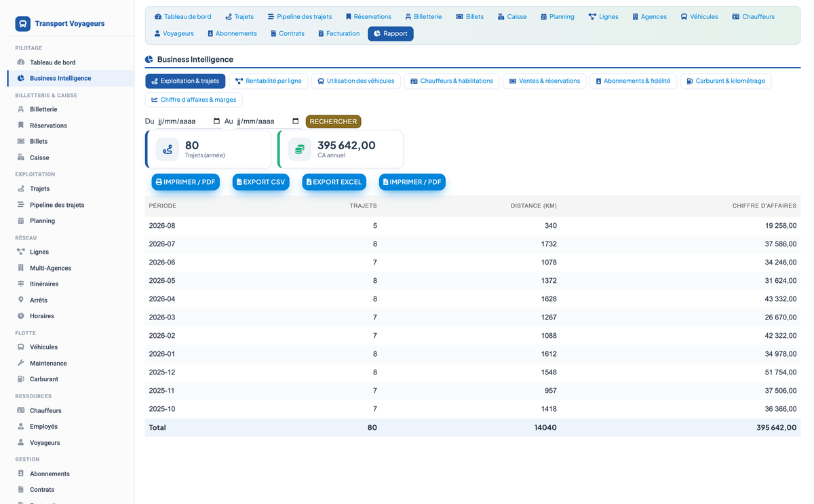Image resolution: width=814 pixels, height=504 pixels.
Task: Click the first IMPRIMER / PDF button with printer icon
Action: pyautogui.click(x=185, y=182)
